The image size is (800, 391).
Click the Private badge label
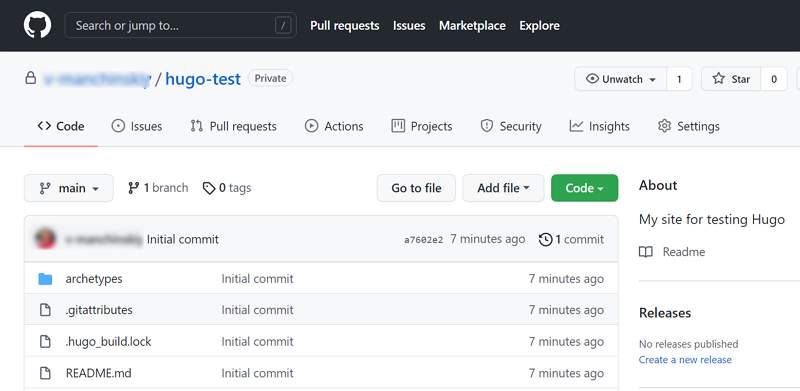coord(270,79)
